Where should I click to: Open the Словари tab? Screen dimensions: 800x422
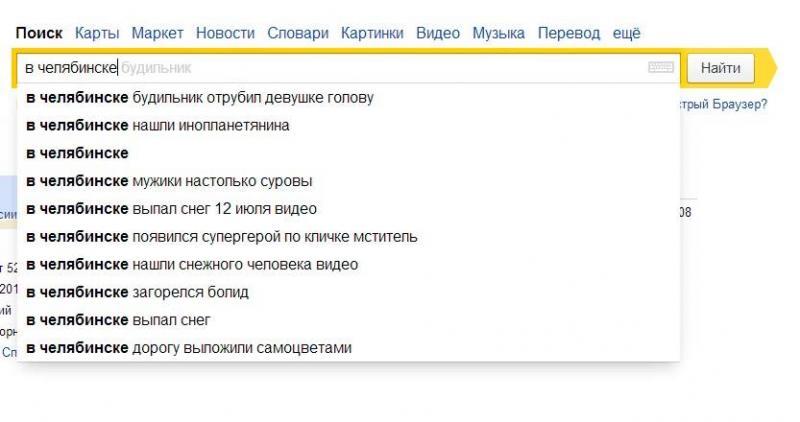(x=298, y=33)
